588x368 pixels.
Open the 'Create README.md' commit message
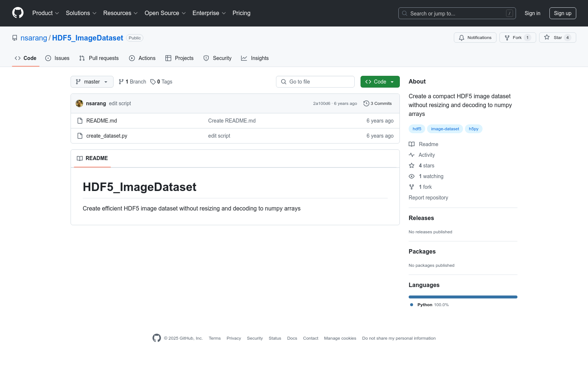(x=232, y=121)
